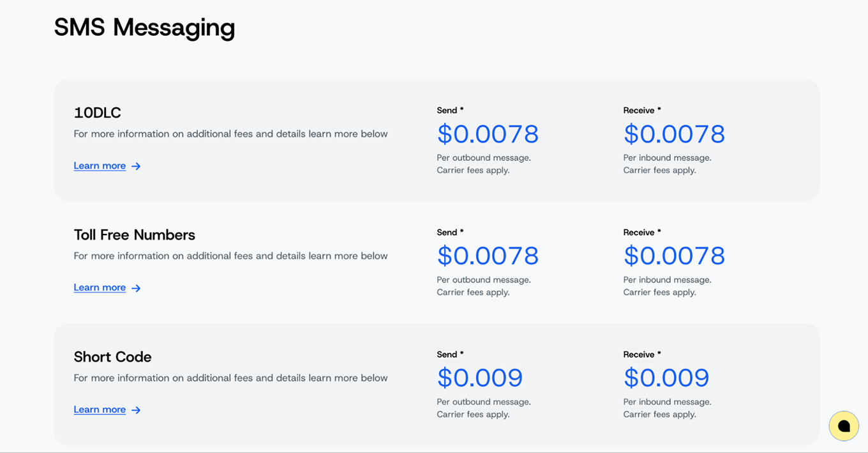Click the 10DLC additional fees description text
Viewport: 868px width, 453px height.
coord(231,134)
